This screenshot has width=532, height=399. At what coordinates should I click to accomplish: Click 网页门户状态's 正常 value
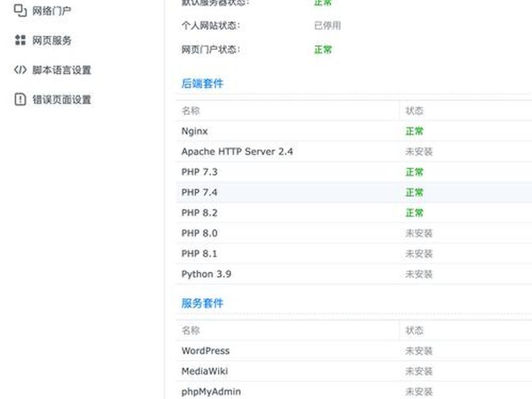[x=323, y=49]
